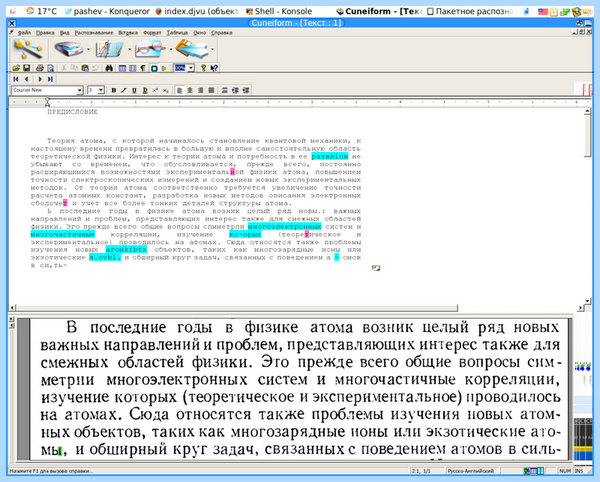Viewport: 600px width, 482px height.
Task: Open the Справка menu
Action: tap(222, 33)
